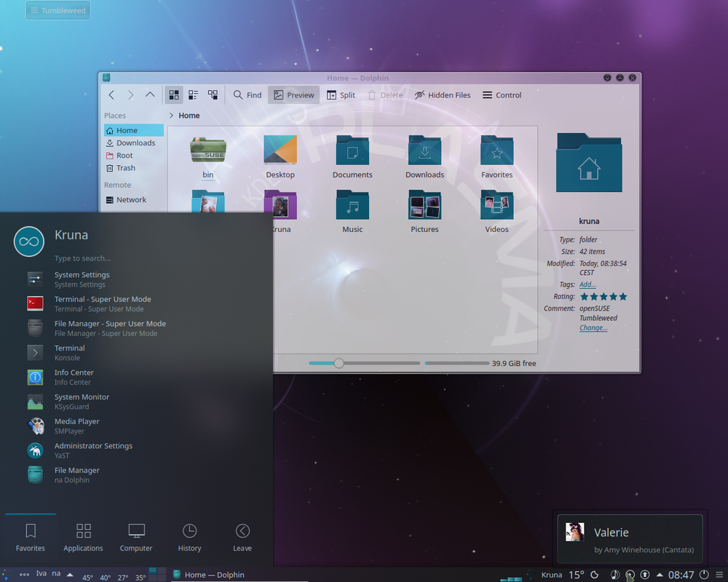The width and height of the screenshot is (728, 582).
Task: Open Network under Remote
Action: point(134,199)
